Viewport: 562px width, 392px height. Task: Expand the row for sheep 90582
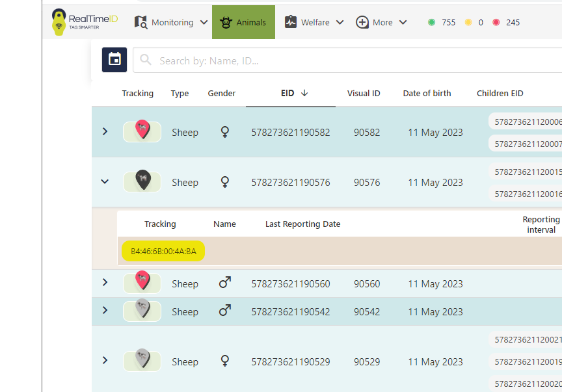pyautogui.click(x=105, y=131)
